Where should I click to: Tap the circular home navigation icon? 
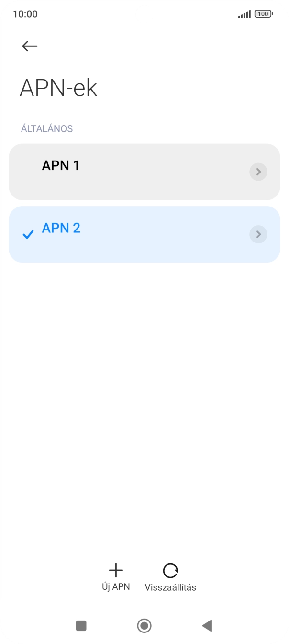pos(144,625)
